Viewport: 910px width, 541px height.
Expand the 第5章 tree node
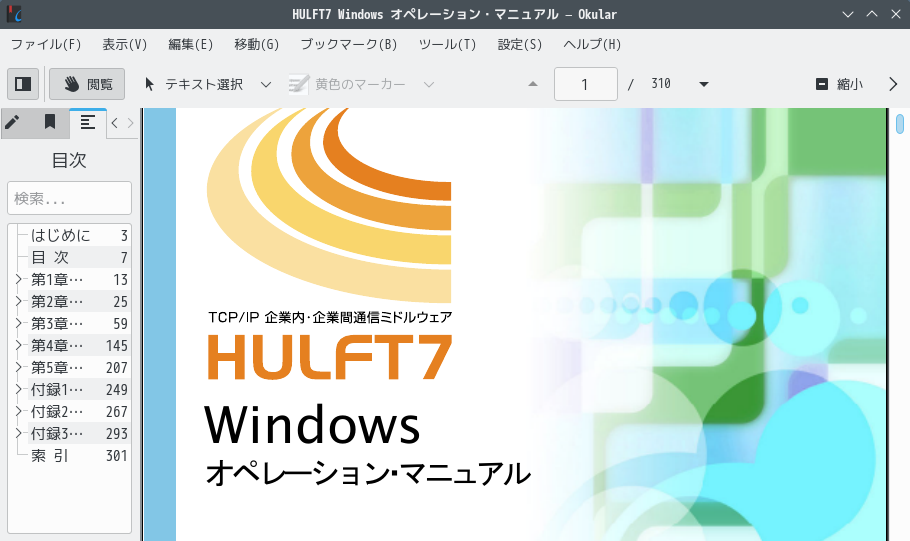click(x=19, y=367)
